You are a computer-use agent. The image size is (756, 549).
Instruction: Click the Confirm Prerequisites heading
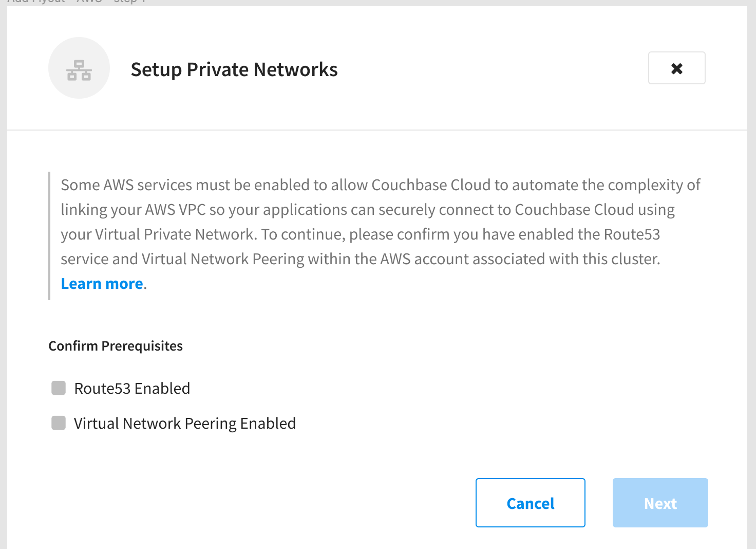115,345
